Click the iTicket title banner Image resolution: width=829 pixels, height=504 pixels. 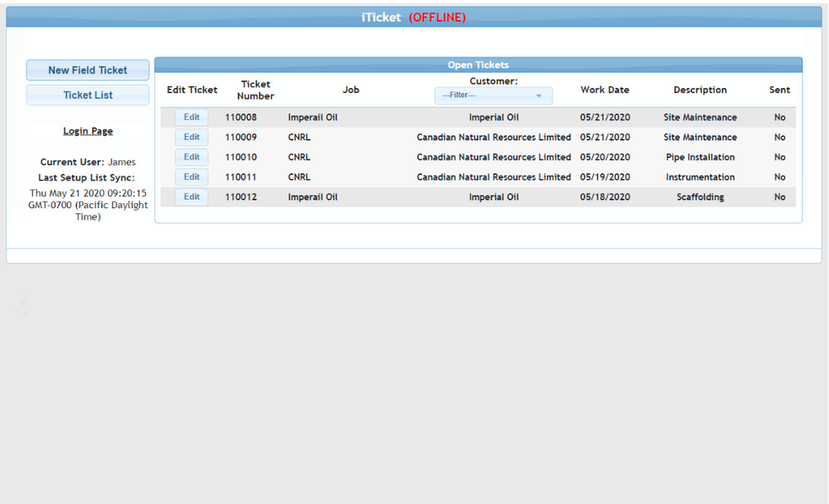[x=414, y=17]
